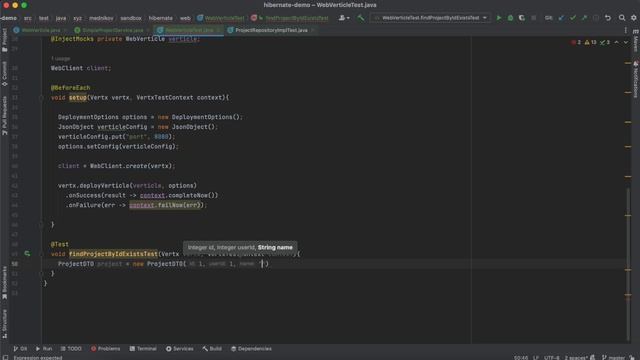The height and width of the screenshot is (360, 640).
Task: Open the Git tool window tab
Action: [x=20, y=349]
